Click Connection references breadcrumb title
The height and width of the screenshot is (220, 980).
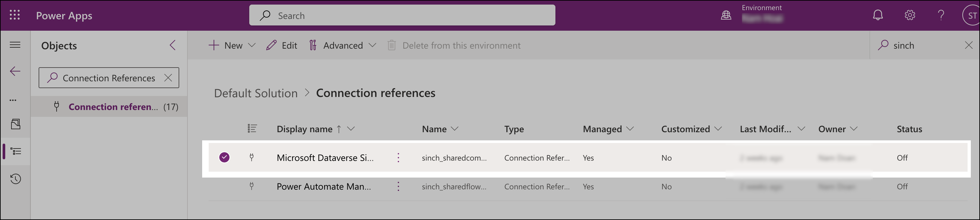click(x=376, y=93)
